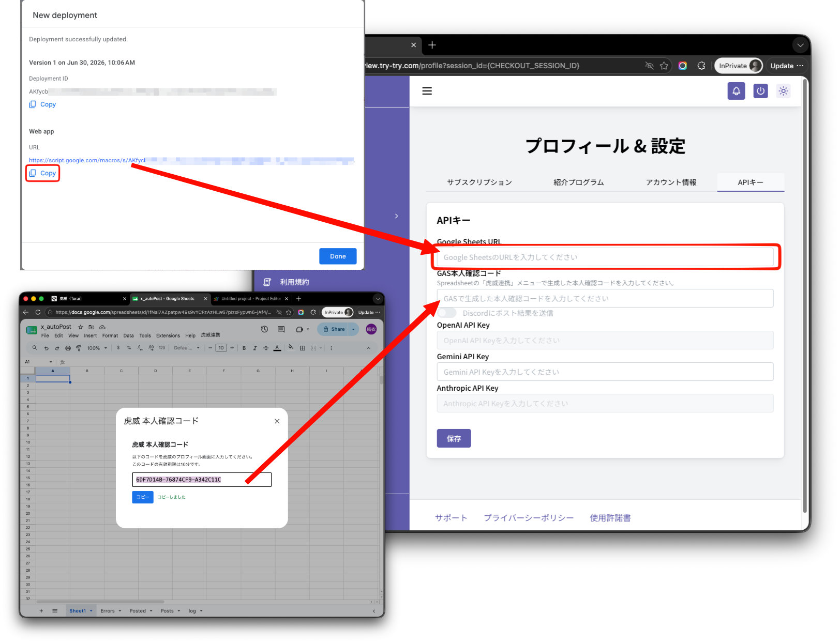
Task: Open Extensions menu in Sheets
Action: pyautogui.click(x=168, y=335)
